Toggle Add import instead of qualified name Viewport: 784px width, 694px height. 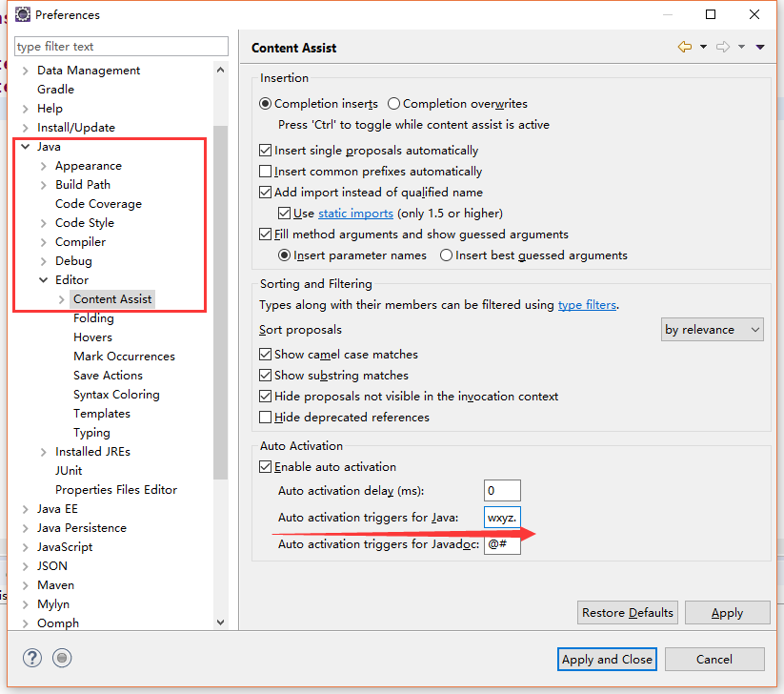point(266,193)
